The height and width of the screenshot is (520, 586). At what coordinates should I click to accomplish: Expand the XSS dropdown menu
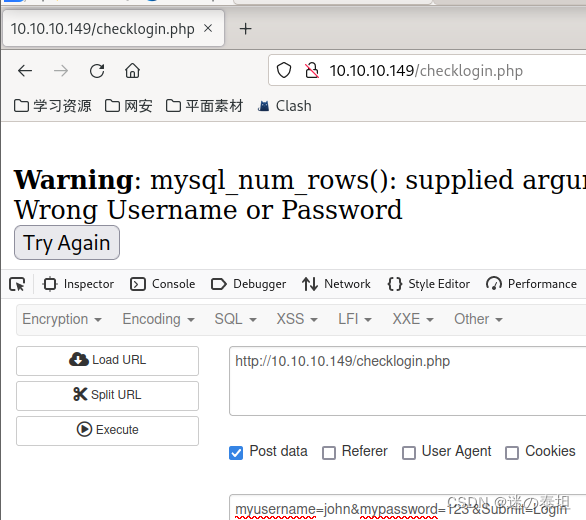(297, 319)
